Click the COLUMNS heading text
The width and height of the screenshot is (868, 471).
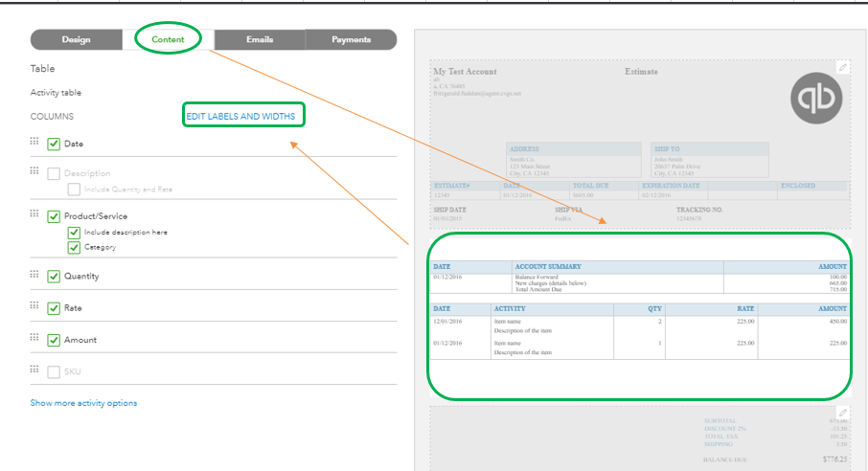click(x=52, y=116)
